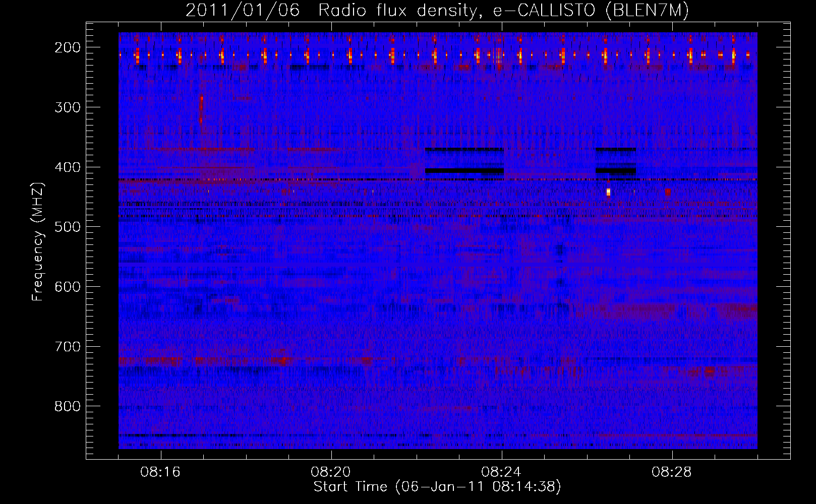Viewport: 816px width, 504px height.
Task: Click the long black data gap near 405 MHz
Action: [464, 171]
